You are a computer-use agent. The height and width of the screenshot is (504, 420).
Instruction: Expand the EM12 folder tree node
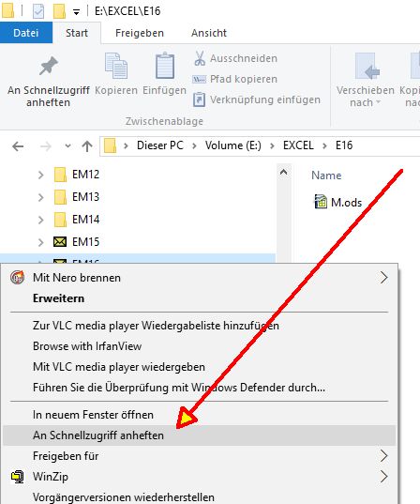point(40,175)
